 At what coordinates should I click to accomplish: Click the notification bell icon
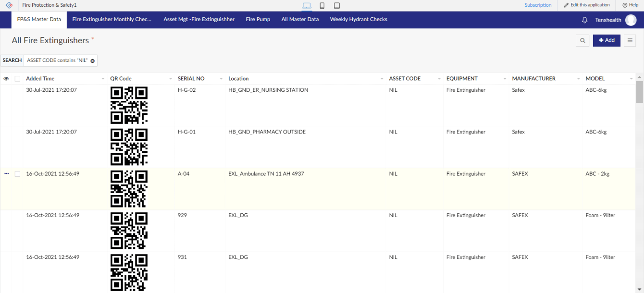tap(584, 20)
